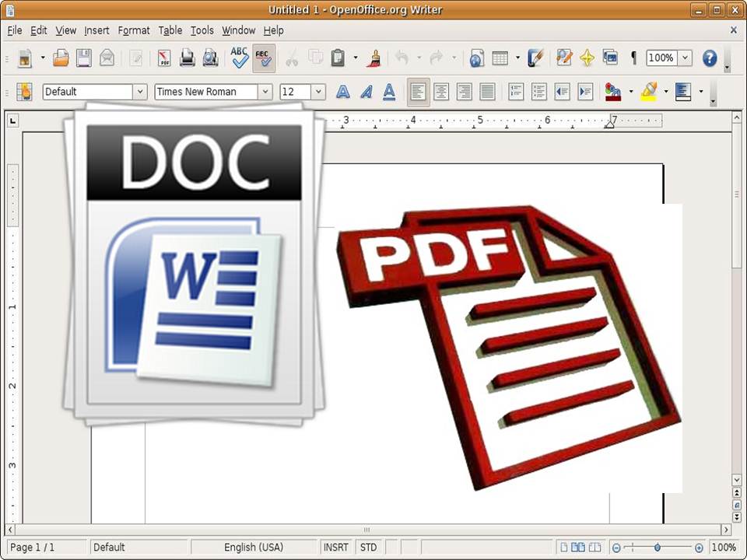
Task: Align text Left
Action: pos(419,92)
